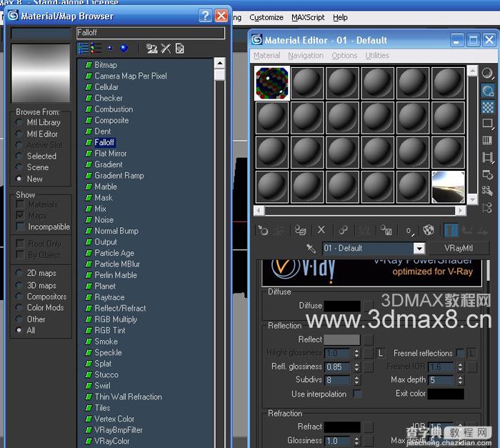This screenshot has width=500, height=448.
Task: Select View Large Icons sphere button
Action: [x=124, y=49]
